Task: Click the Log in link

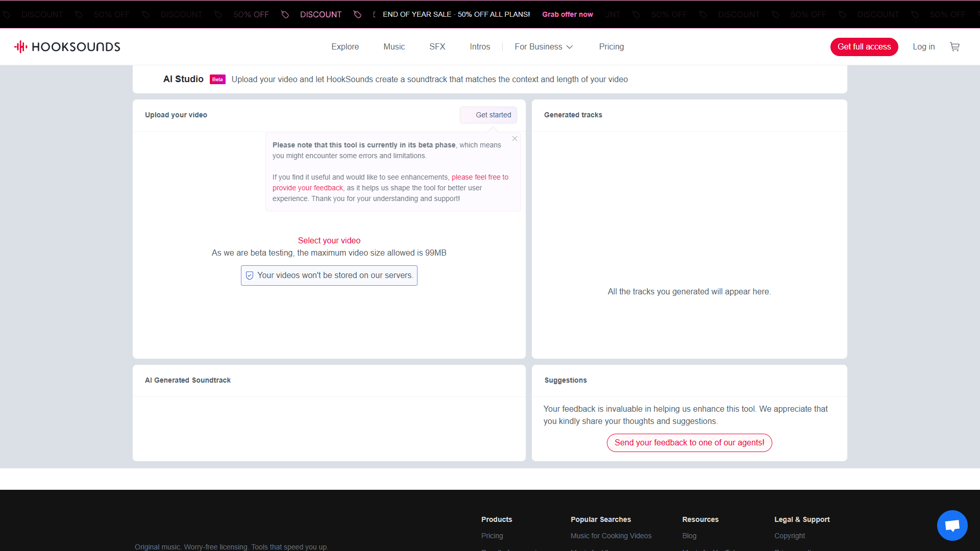Action: point(924,47)
